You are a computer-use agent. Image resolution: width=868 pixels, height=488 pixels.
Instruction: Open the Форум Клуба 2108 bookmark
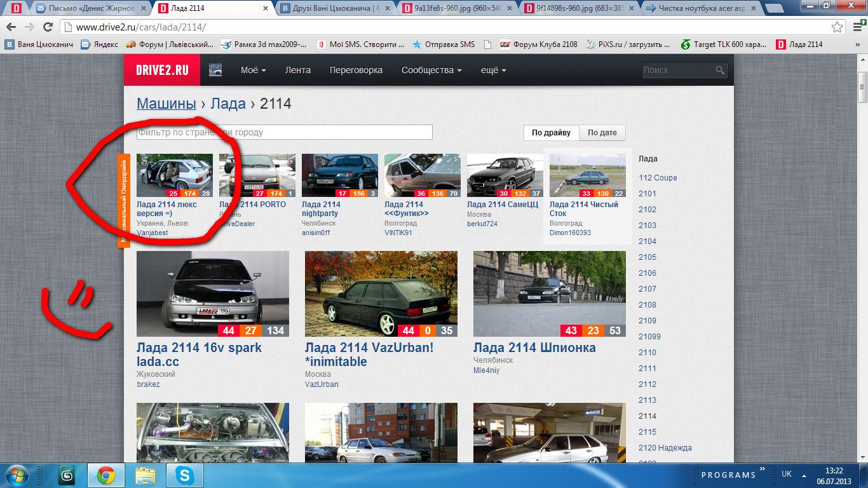coord(539,44)
